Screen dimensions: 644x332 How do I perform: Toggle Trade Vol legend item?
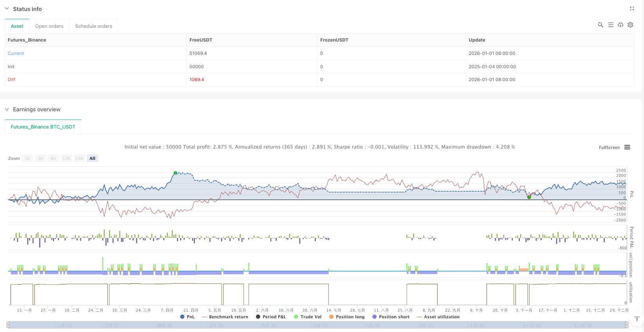tap(307, 317)
